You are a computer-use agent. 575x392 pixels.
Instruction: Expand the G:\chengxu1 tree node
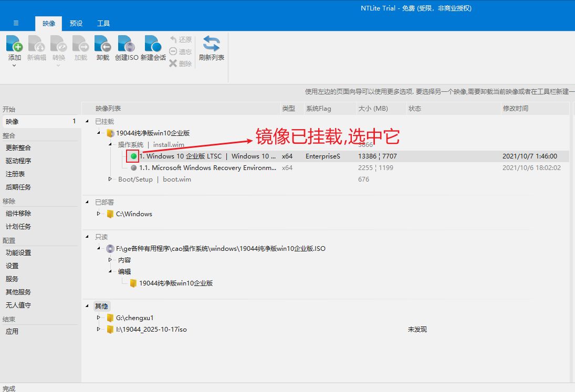tap(98, 317)
